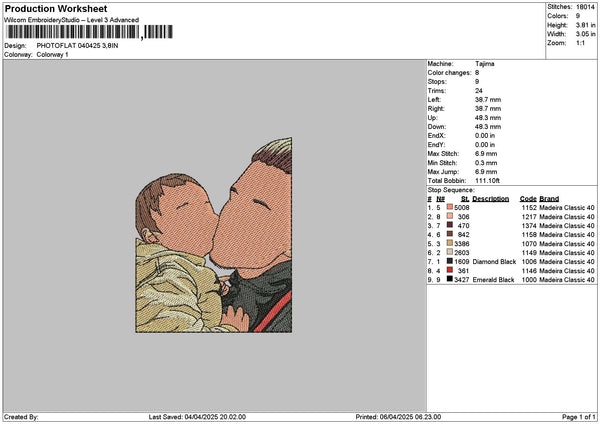Click stitch count '5008' in stop row 1
Screen dimensions: 600x424
pos(461,208)
